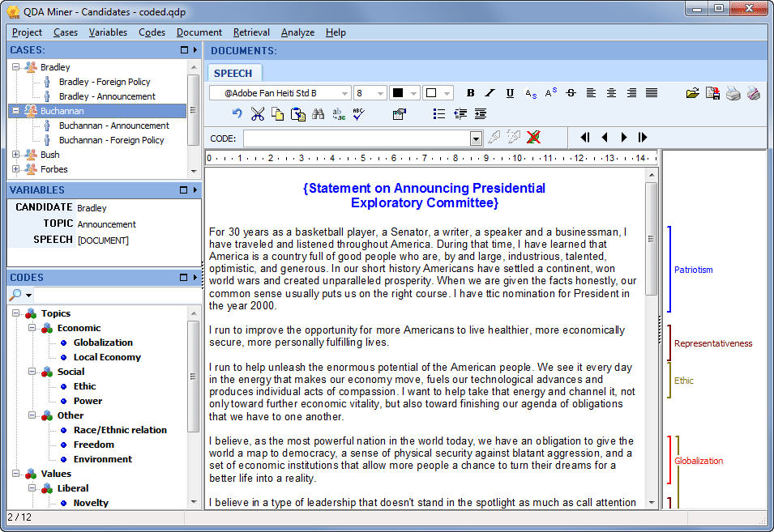Click the scissors Cut icon
774x532 pixels.
click(257, 114)
